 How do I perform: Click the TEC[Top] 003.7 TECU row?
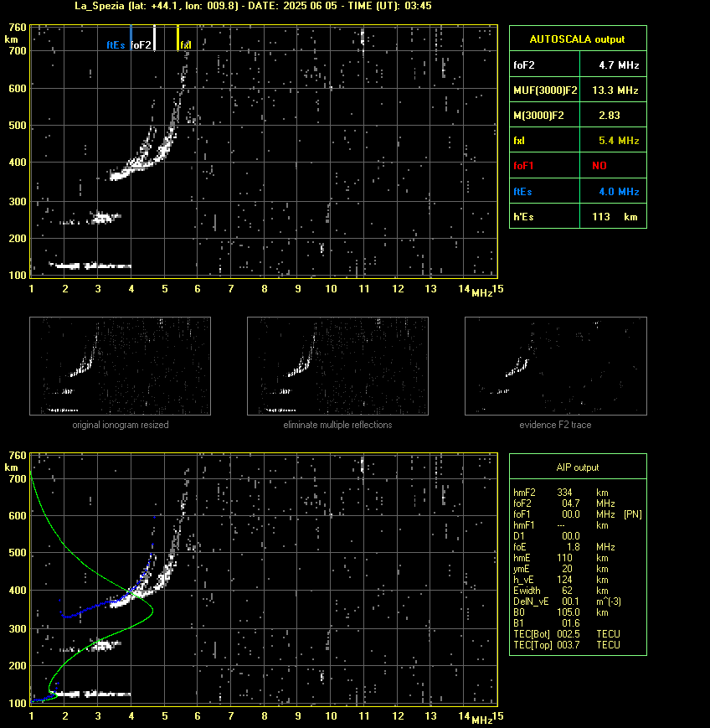click(x=567, y=645)
